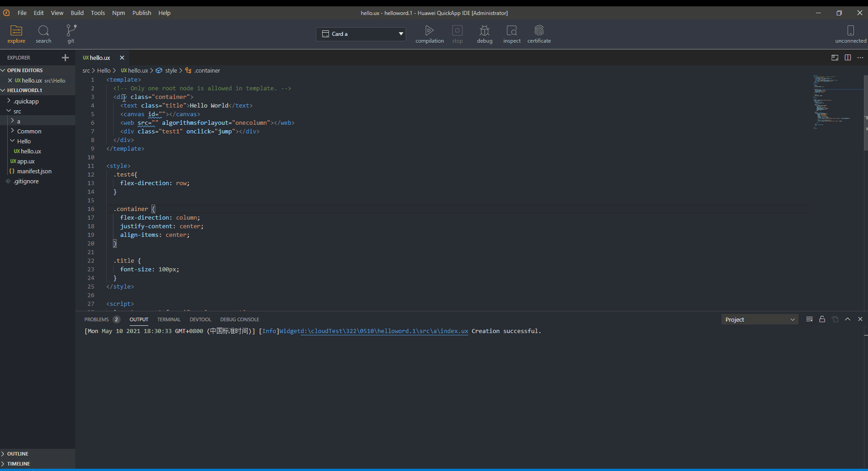Open the editor more actions menu
The height and width of the screenshot is (471, 868).
[860, 58]
